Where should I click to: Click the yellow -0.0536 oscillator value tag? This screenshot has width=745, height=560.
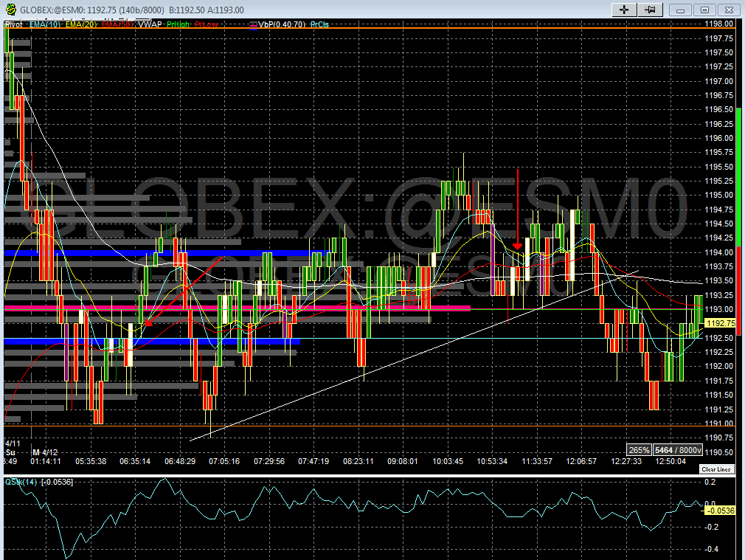(x=721, y=511)
